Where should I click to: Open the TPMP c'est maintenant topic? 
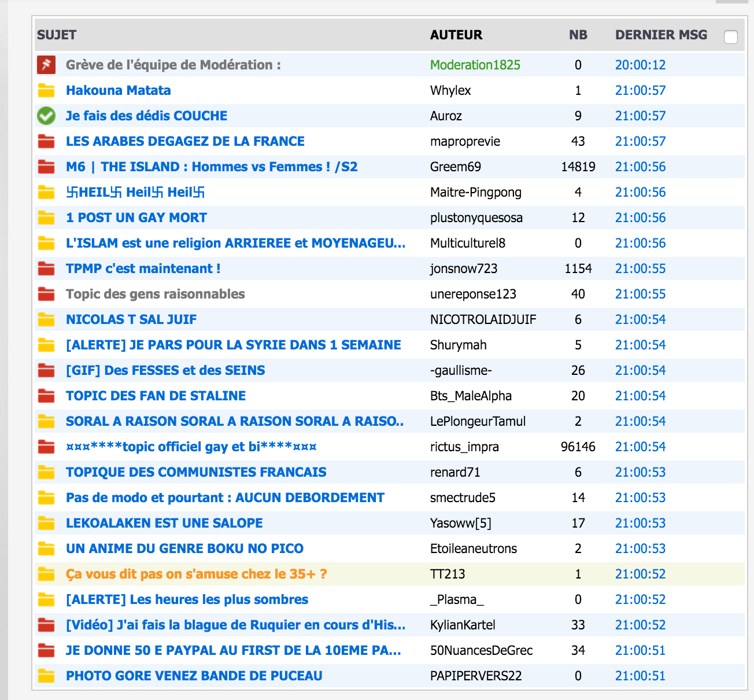click(143, 268)
